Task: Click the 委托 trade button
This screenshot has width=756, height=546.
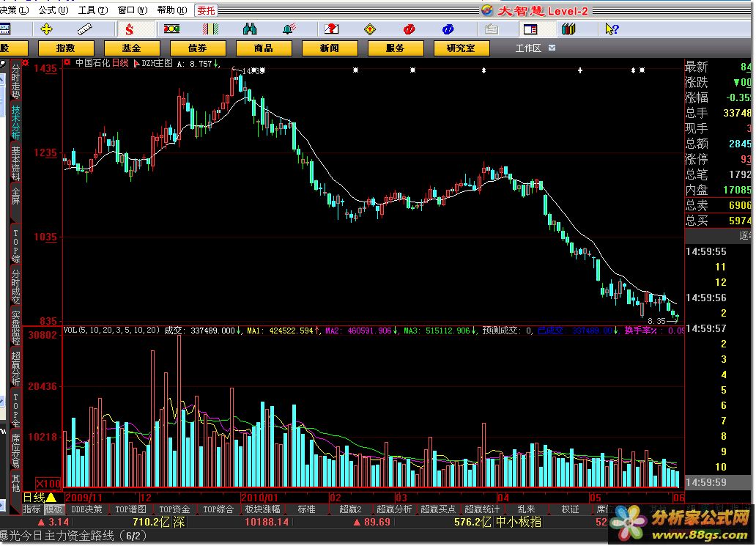Action: coord(206,10)
